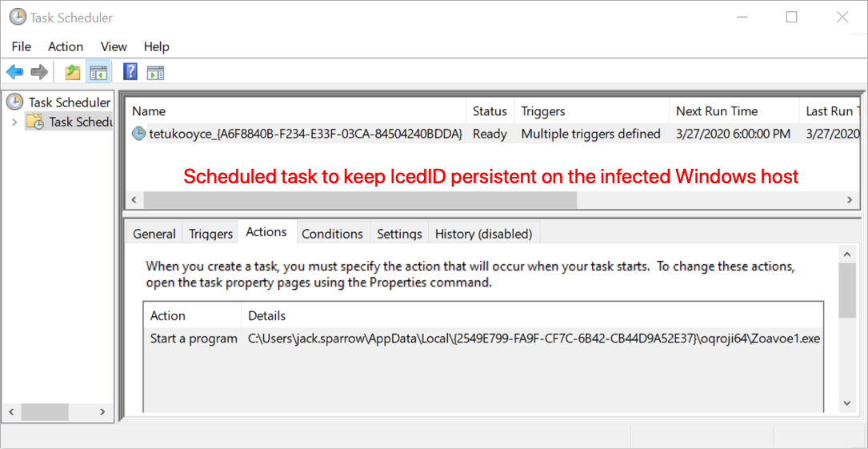Viewport: 868px width, 449px height.
Task: Click the Up One Level folder icon
Action: [x=73, y=71]
